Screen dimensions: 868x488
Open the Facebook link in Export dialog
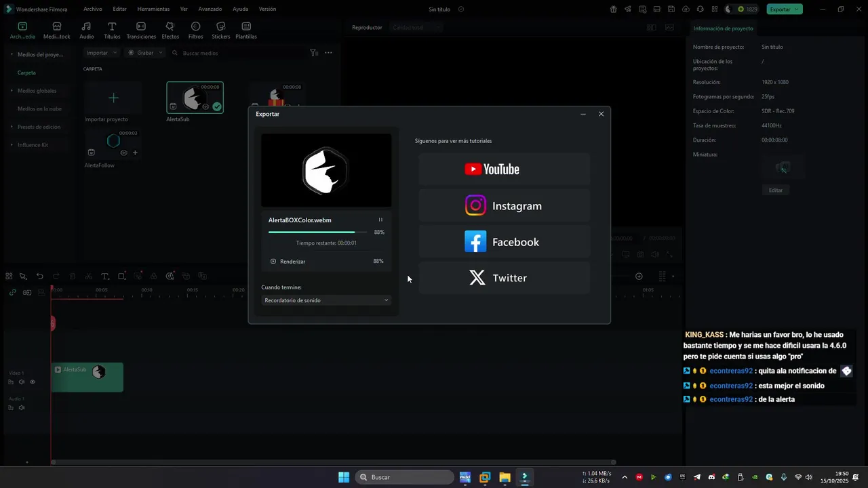pyautogui.click(x=504, y=242)
